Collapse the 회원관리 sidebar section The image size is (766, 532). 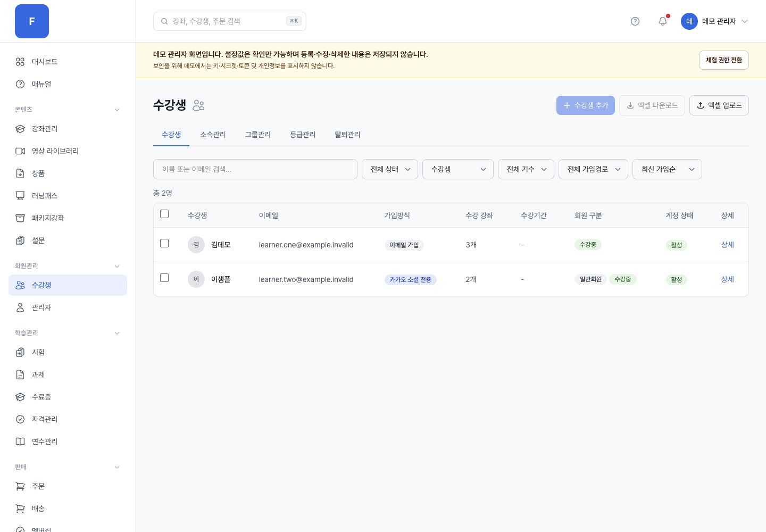pos(117,266)
